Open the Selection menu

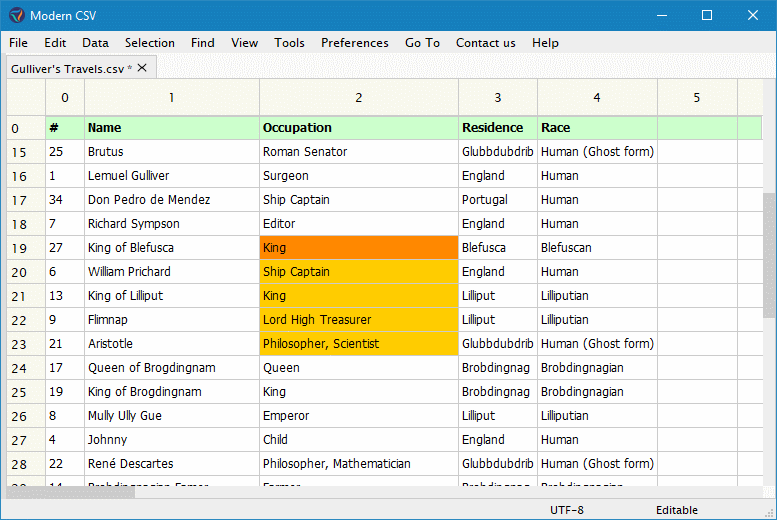[x=150, y=43]
